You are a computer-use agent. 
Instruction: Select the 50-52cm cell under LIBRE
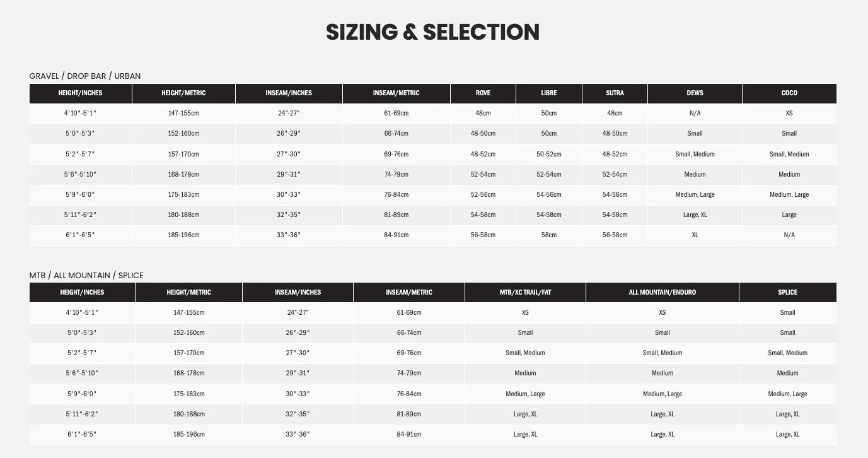549,154
